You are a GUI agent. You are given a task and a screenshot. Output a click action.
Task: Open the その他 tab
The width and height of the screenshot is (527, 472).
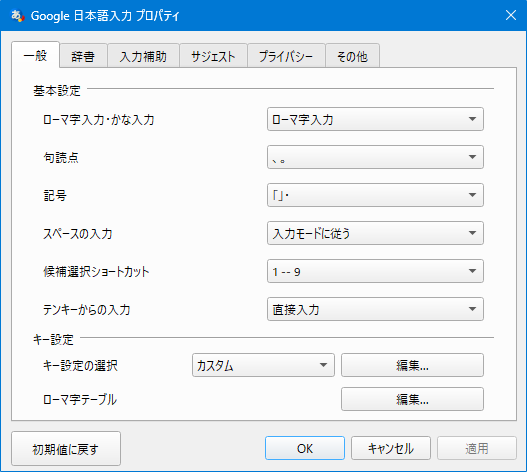click(x=353, y=56)
